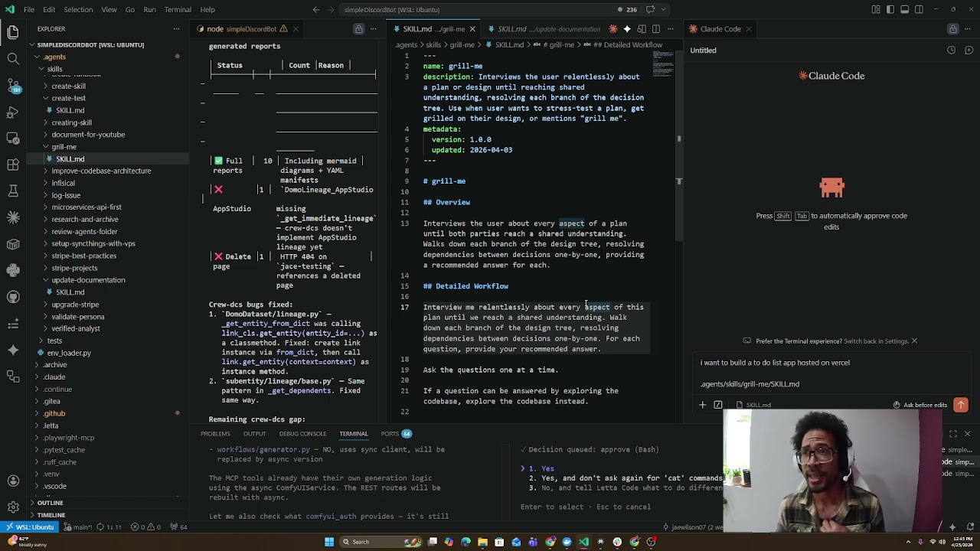Click Explorer more actions ellipsis

176,29
